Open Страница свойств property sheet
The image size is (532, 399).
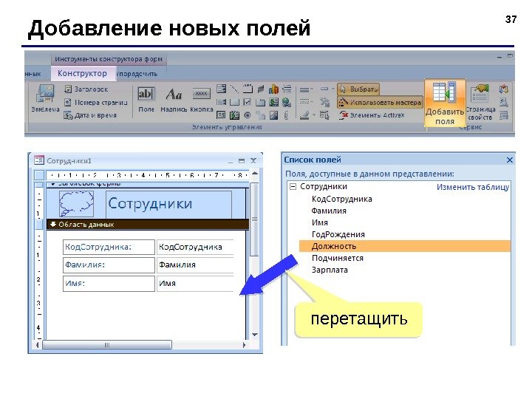480,102
